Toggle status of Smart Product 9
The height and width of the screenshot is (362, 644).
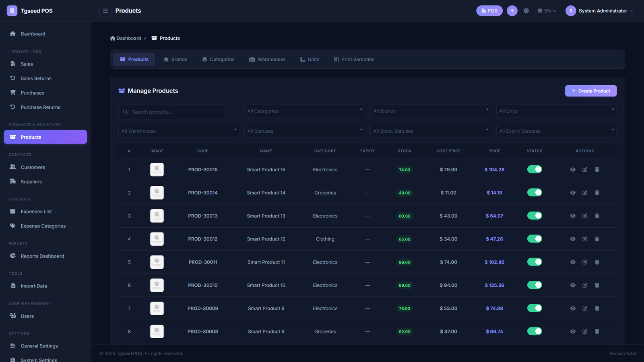click(535, 308)
